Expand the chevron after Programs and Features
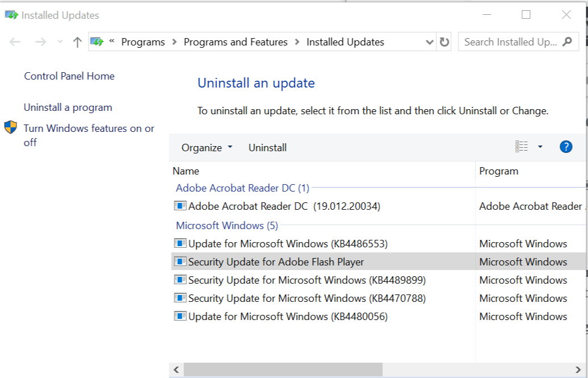Screen dimensions: 588x378 pos(297,41)
